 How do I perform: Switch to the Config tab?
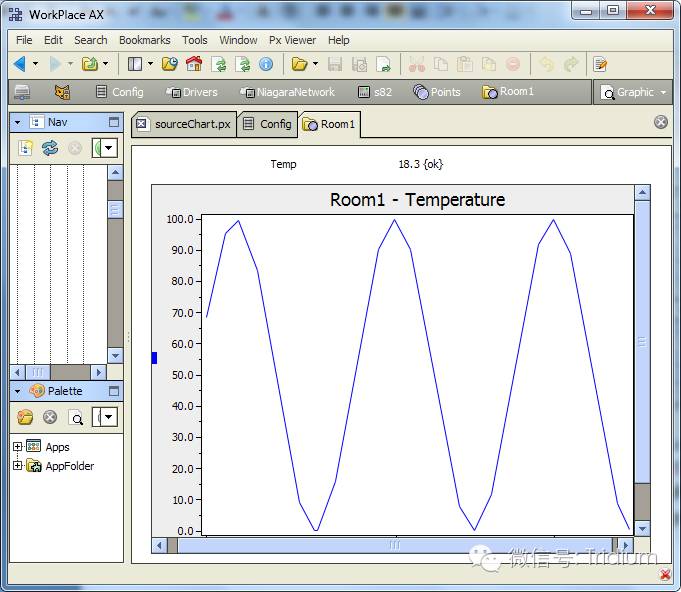tap(267, 124)
